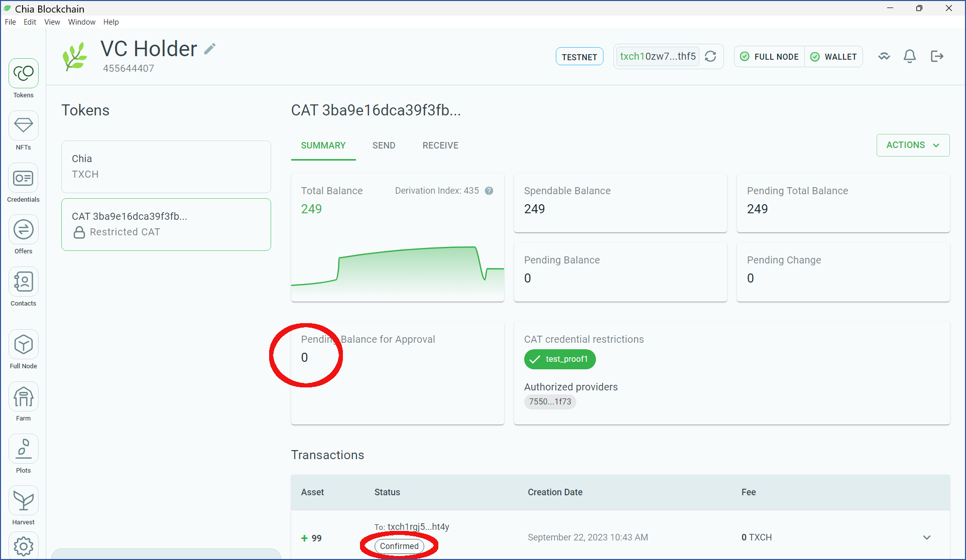
Task: Copy the txch10zw7...thf5 address
Action: 658,56
